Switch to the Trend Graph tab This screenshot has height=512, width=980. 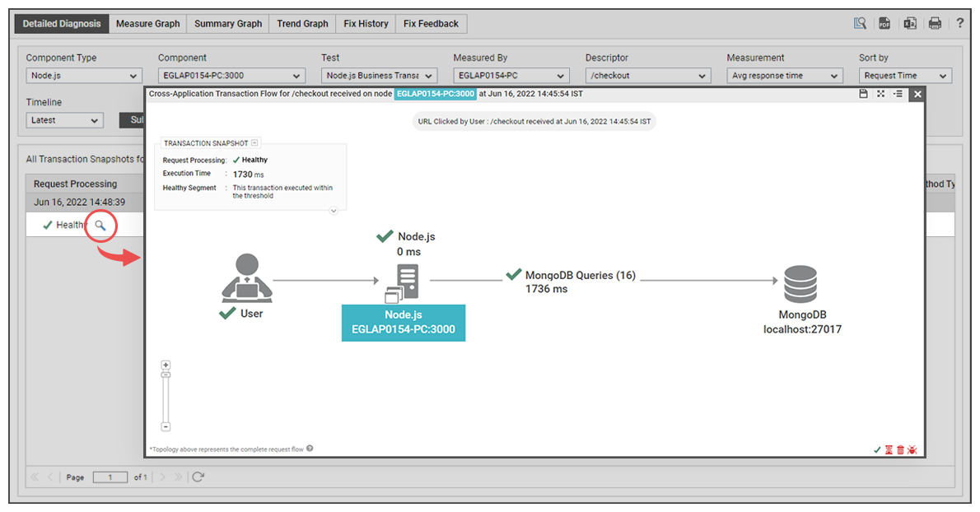click(302, 24)
